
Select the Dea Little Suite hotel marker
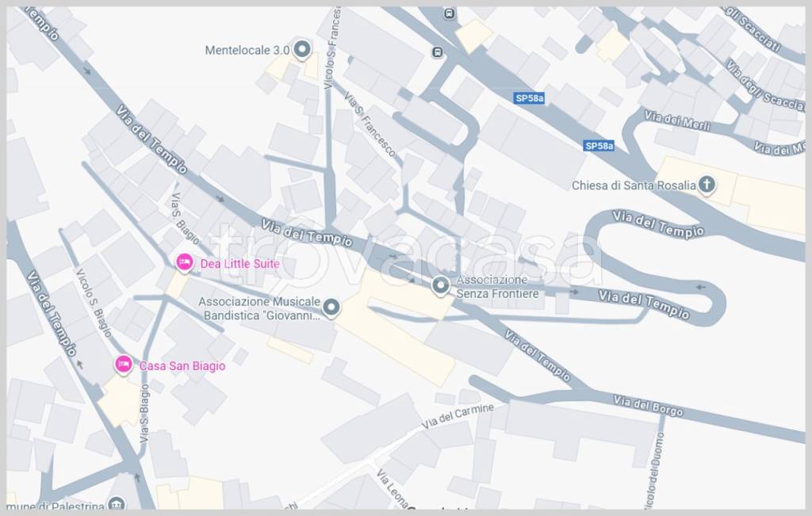(184, 262)
